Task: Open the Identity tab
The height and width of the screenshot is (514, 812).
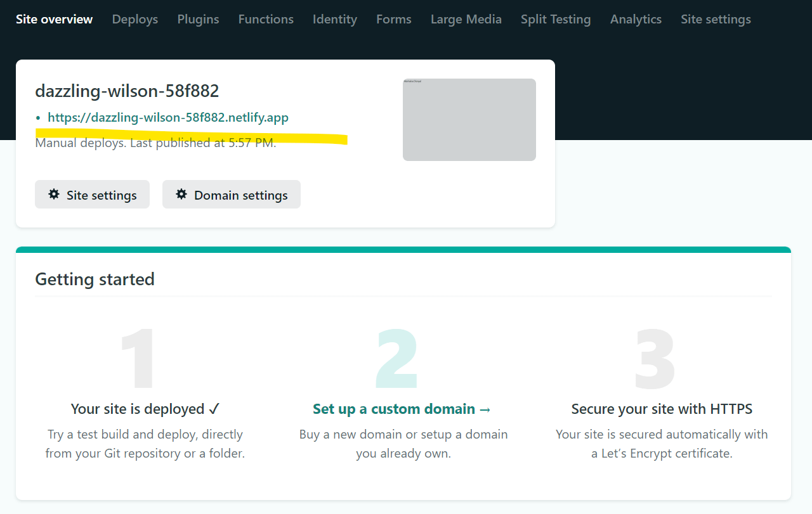Action: tap(335, 19)
